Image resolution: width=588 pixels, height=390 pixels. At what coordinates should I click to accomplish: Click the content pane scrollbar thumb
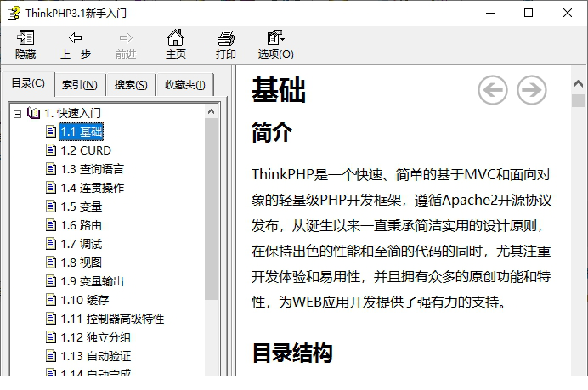click(x=578, y=100)
